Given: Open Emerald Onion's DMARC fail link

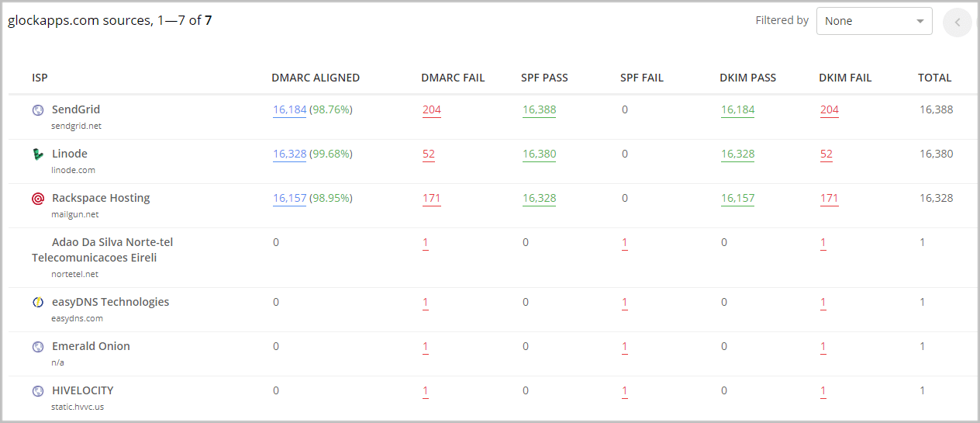Looking at the screenshot, I should tap(426, 346).
